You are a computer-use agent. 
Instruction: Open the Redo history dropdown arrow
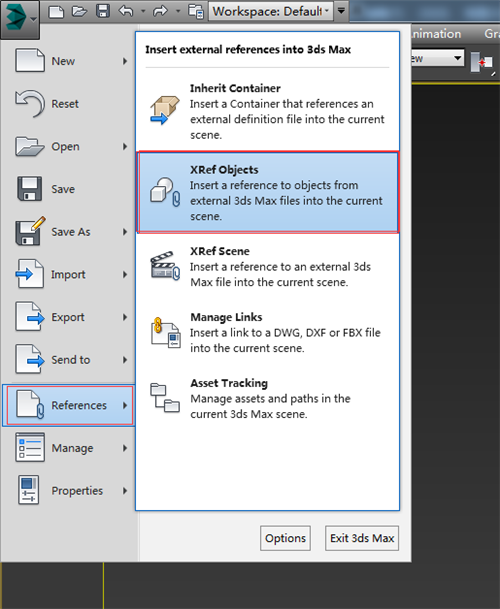click(178, 11)
